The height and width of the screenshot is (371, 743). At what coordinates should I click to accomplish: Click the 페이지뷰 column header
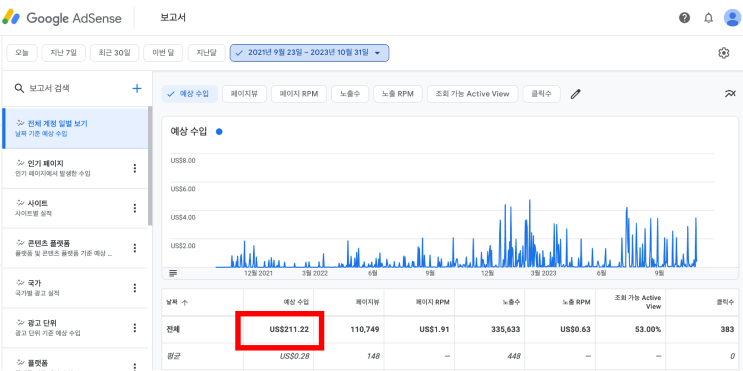[367, 302]
